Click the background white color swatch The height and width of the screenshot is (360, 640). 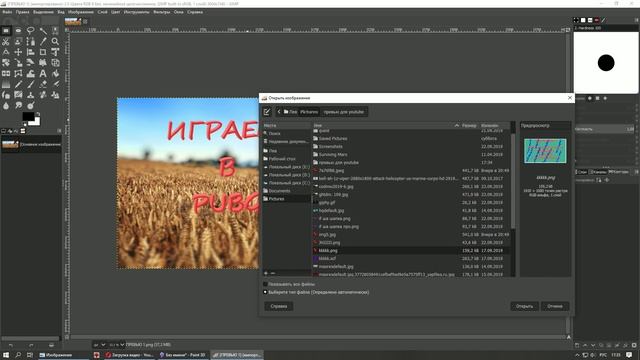[x=36, y=122]
